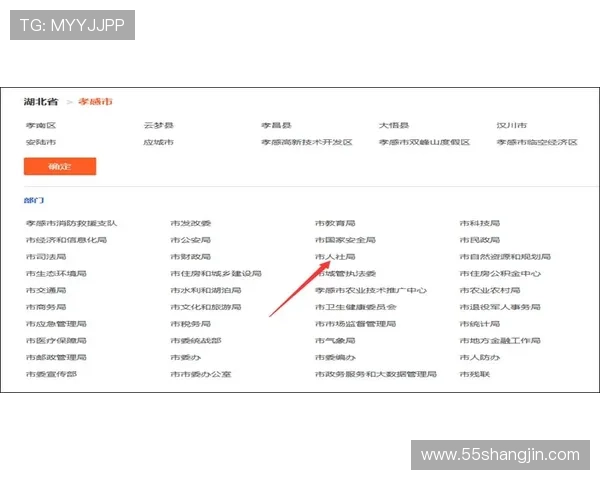Click the orange 确定 button
Screen dimensions: 600x480
coord(60,166)
